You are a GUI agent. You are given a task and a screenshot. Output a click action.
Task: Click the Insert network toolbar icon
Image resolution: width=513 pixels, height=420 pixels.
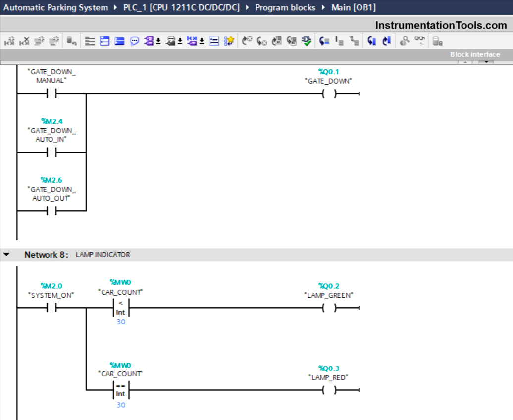coord(9,41)
